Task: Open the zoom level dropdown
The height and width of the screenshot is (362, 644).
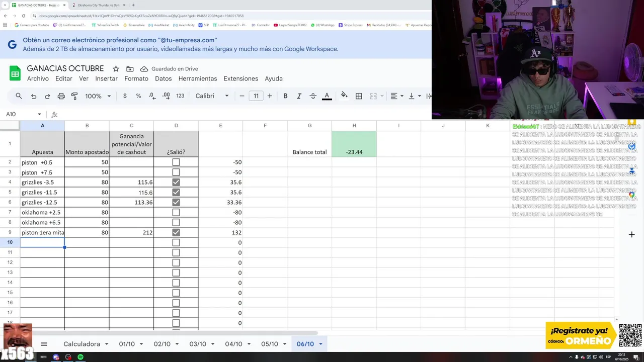Action: click(98, 96)
